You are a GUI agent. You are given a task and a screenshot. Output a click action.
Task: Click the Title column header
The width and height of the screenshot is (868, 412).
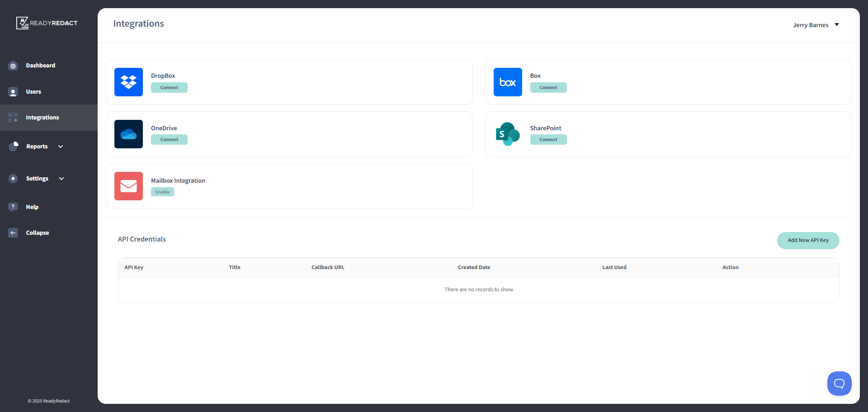[x=235, y=267]
